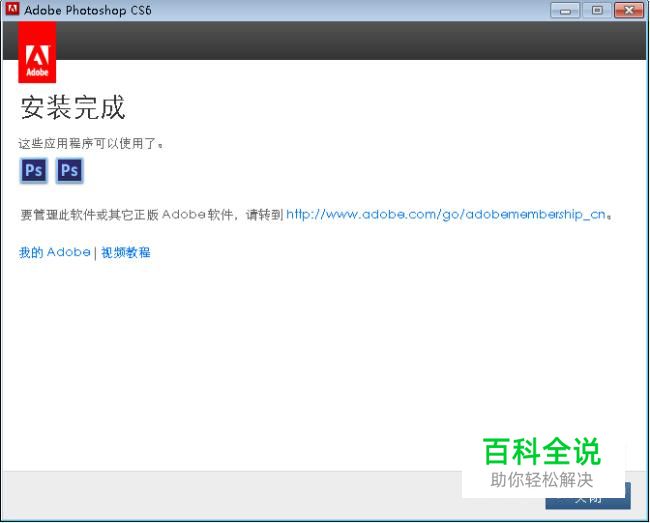Screen dimensions: 650x523
Task: Open the adobe.com adobemembership_cn link
Action: click(446, 214)
